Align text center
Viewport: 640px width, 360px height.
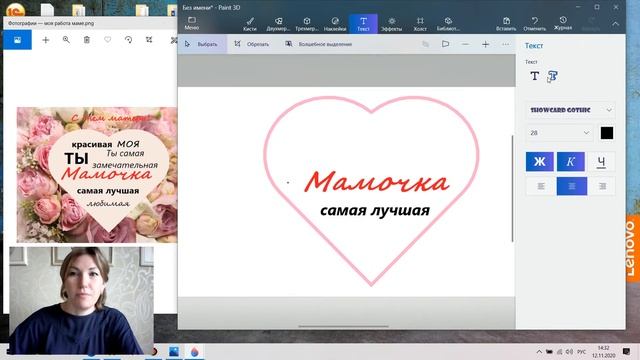click(572, 186)
